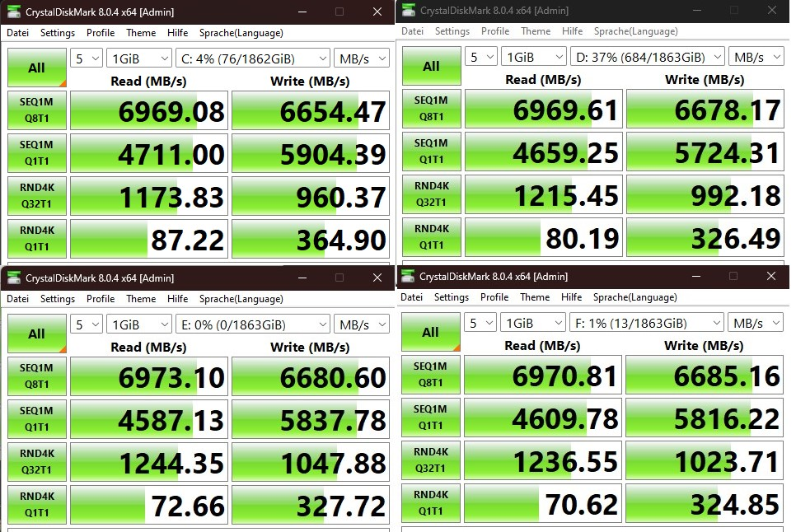Click CrystalDiskMark app icon in C: drive window
The width and height of the screenshot is (796, 532).
pos(14,12)
